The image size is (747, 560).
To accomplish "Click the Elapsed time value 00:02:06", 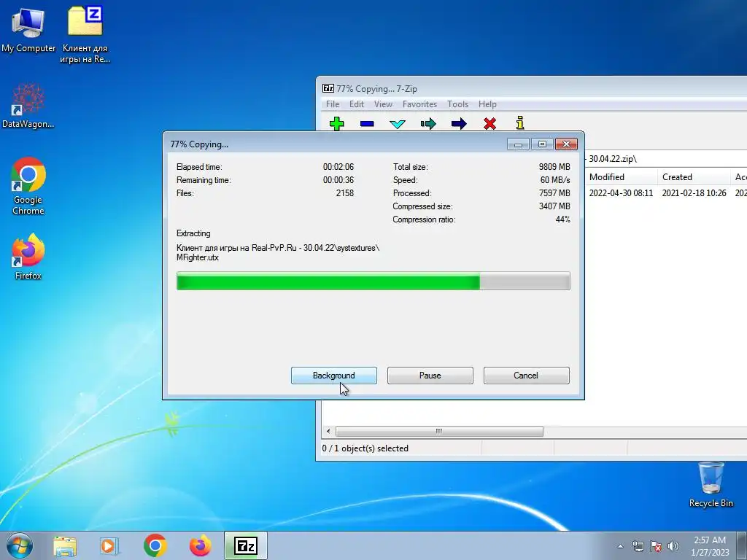I will [338, 167].
